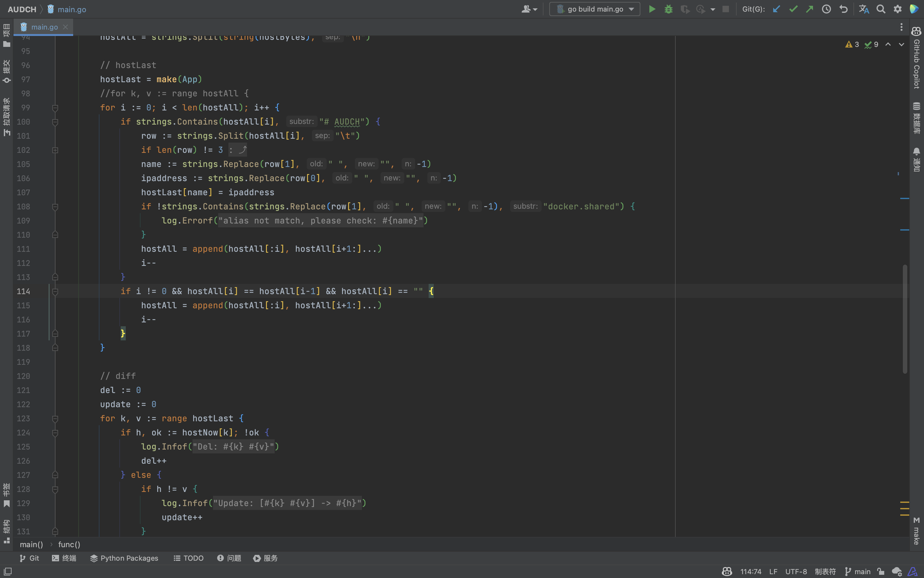
Task: Show Git history clock icon
Action: (826, 9)
